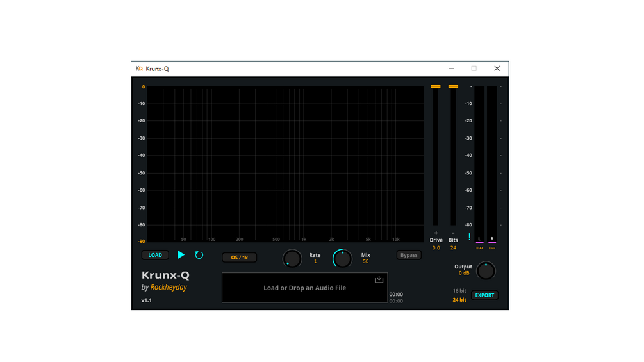Viewport: 644px width, 362px height.
Task: Click the KQ icon in title bar
Action: pyautogui.click(x=139, y=69)
